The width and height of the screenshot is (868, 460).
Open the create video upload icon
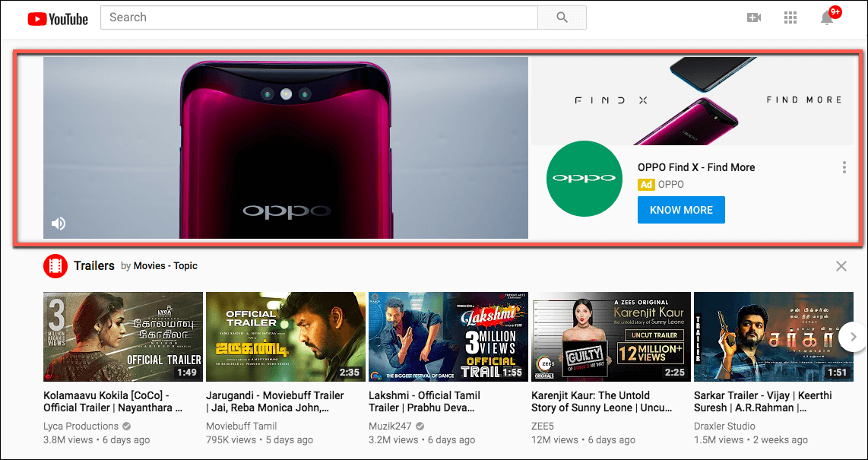click(x=754, y=17)
